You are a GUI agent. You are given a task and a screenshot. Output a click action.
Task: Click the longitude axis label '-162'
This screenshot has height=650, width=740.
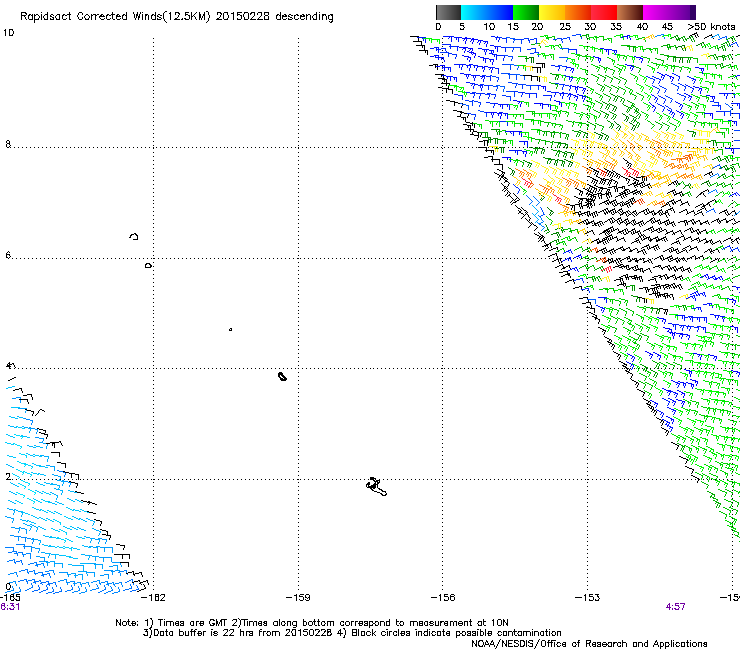tap(154, 598)
